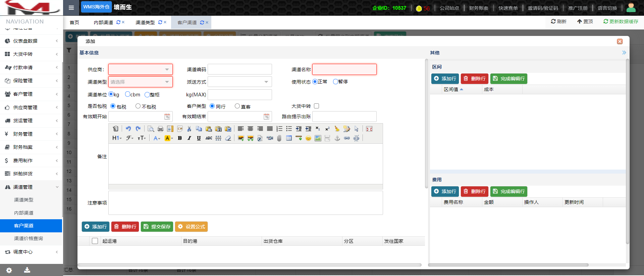Click the undo icon in editor toolbar
The width and height of the screenshot is (644, 276).
128,129
